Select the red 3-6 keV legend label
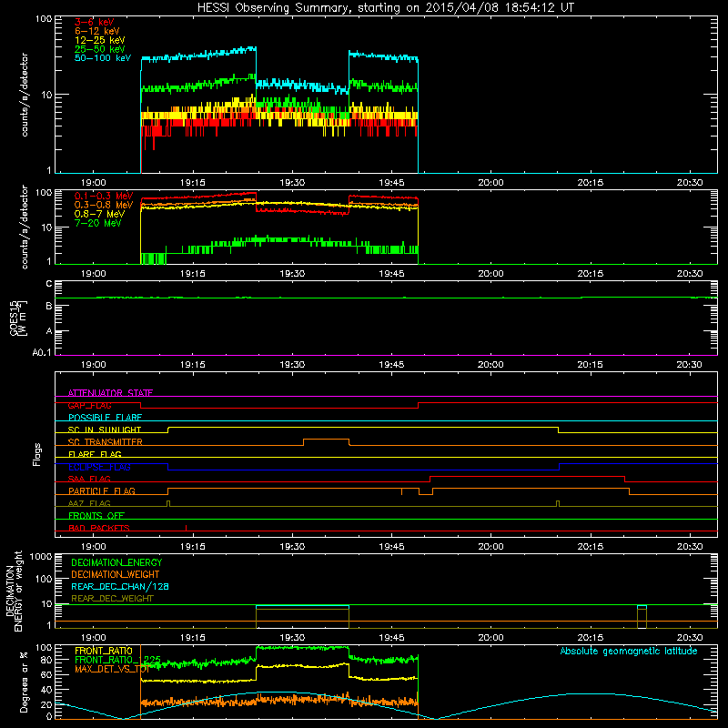This screenshot has width=728, height=728. coord(94,22)
